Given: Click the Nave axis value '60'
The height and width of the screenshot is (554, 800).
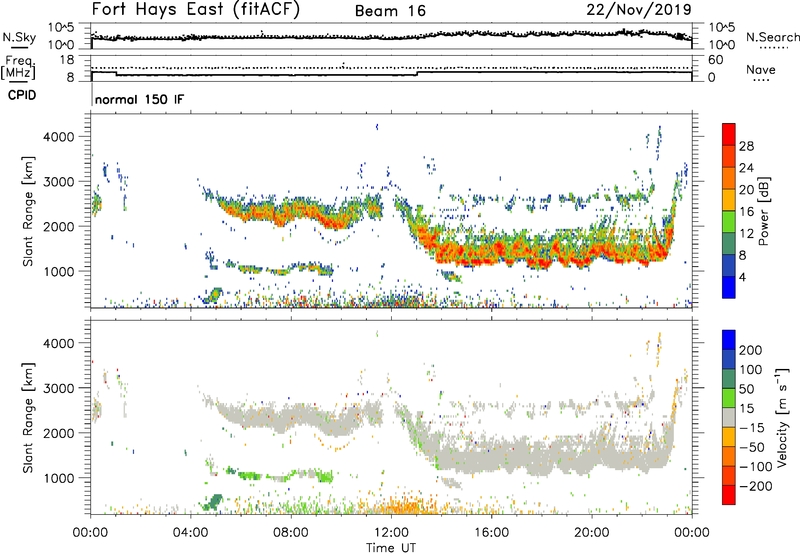Looking at the screenshot, I should [715, 60].
